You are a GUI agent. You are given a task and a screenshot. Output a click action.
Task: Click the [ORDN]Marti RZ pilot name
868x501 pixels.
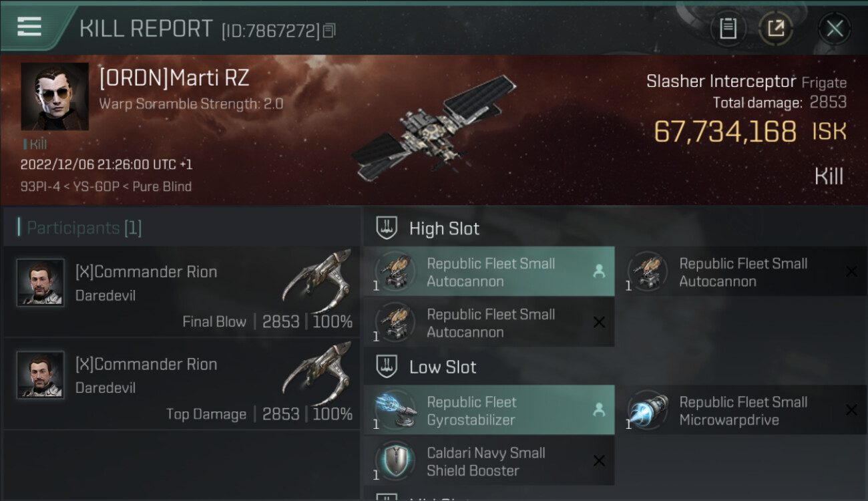(174, 78)
